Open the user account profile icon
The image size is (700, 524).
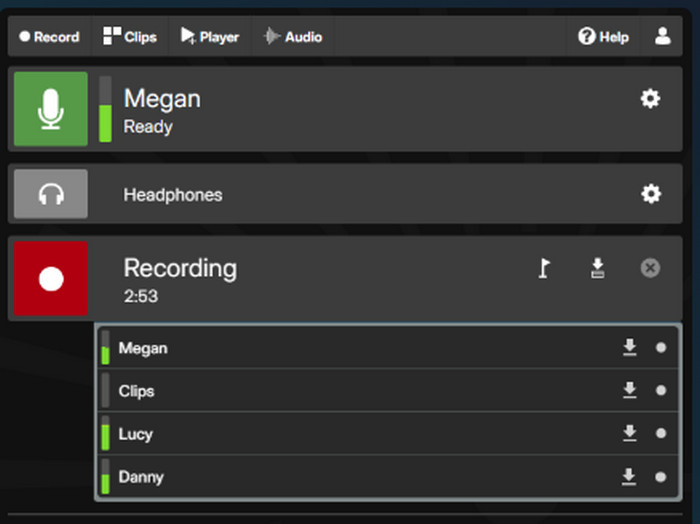(662, 37)
